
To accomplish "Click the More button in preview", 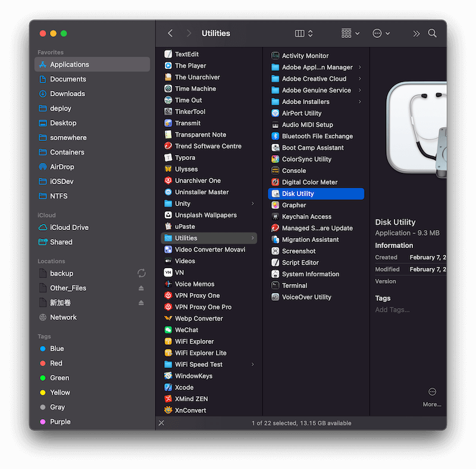I will (432, 397).
